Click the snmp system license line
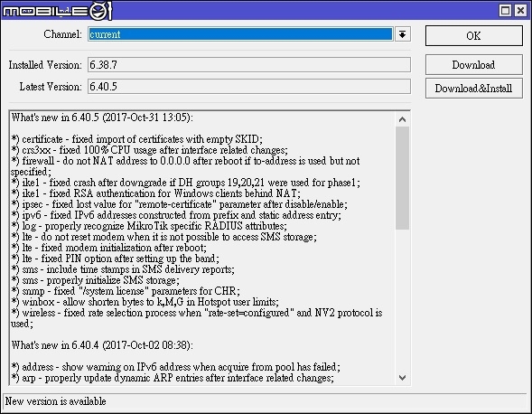This screenshot has height=414, width=532. [126, 291]
